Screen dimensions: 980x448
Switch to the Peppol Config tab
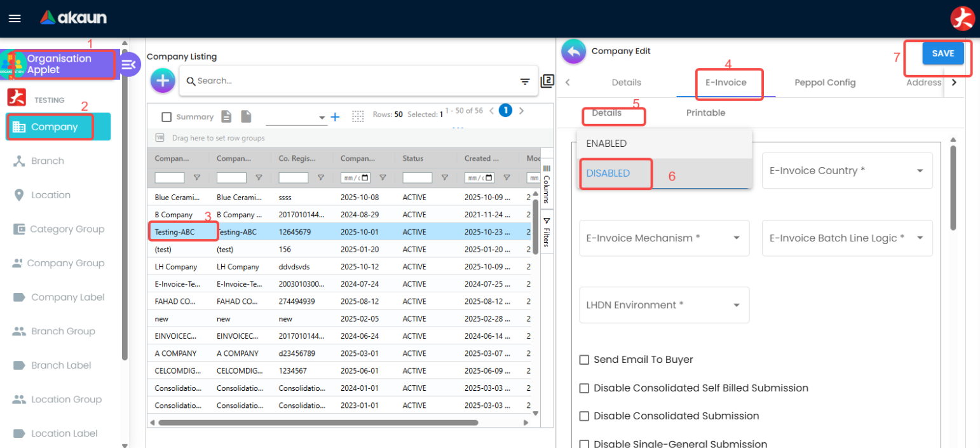(x=824, y=82)
